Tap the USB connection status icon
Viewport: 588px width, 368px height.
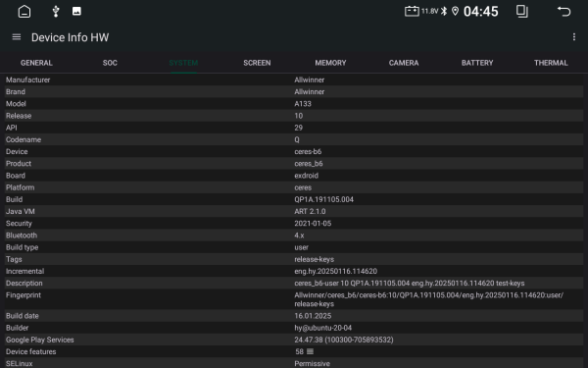[56, 11]
